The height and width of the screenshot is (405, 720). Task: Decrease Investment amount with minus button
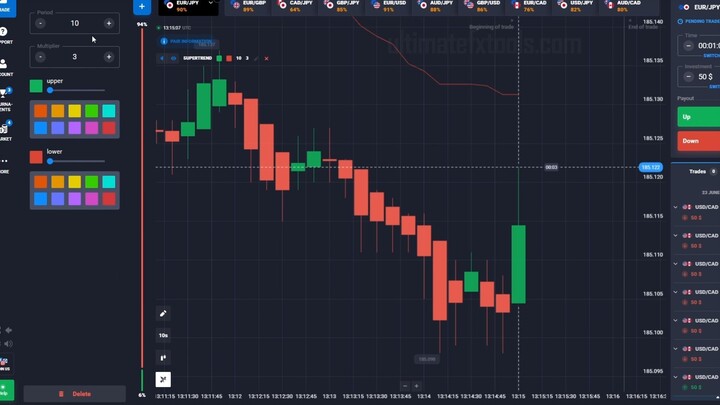pyautogui.click(x=688, y=77)
